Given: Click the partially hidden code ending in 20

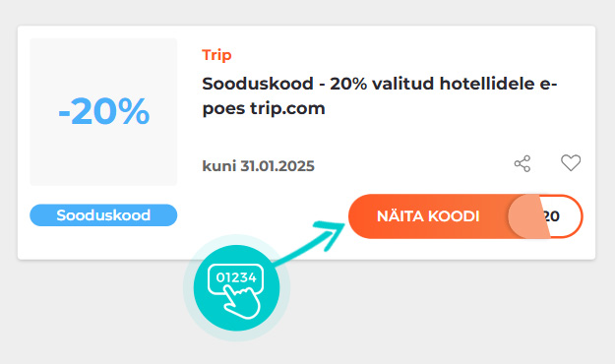Looking at the screenshot, I should pyautogui.click(x=551, y=216).
